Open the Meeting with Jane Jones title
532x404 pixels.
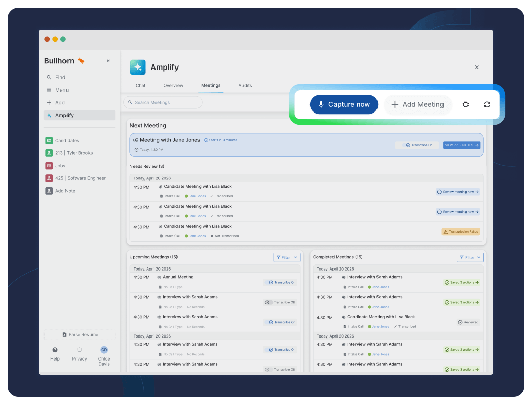pyautogui.click(x=170, y=140)
